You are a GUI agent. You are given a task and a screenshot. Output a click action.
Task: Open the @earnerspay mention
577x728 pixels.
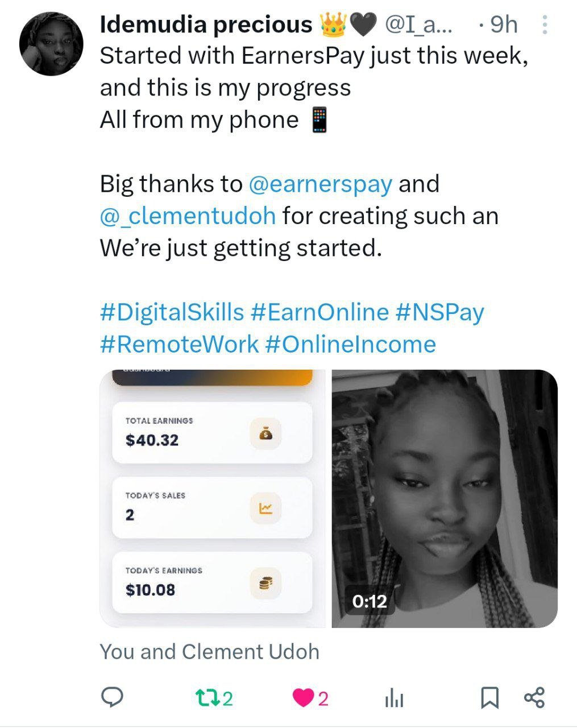point(320,184)
